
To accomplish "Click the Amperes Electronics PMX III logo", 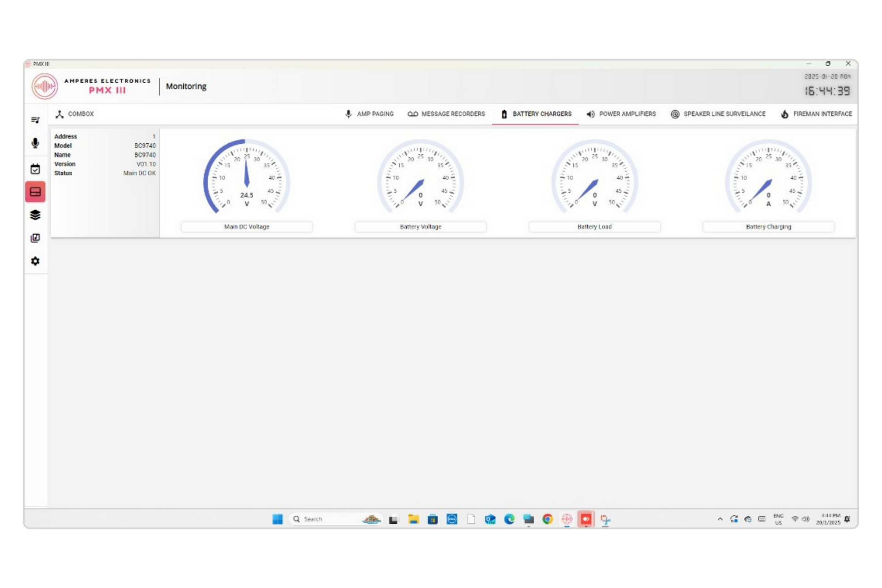I will [91, 86].
